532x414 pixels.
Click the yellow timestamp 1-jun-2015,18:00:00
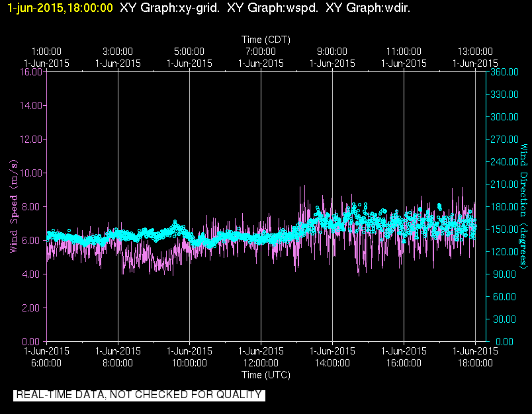60,8
